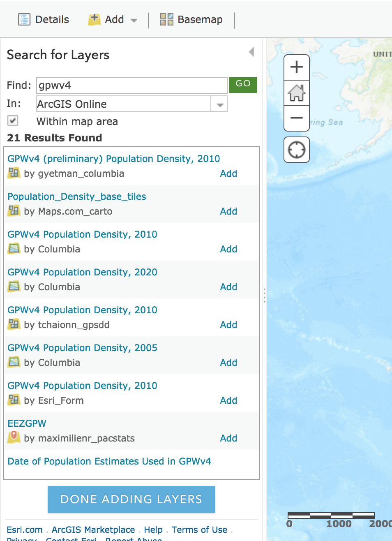Click layer icon beside tchaionn_gpsdd
Screen dimensions: 392x541
click(x=14, y=324)
